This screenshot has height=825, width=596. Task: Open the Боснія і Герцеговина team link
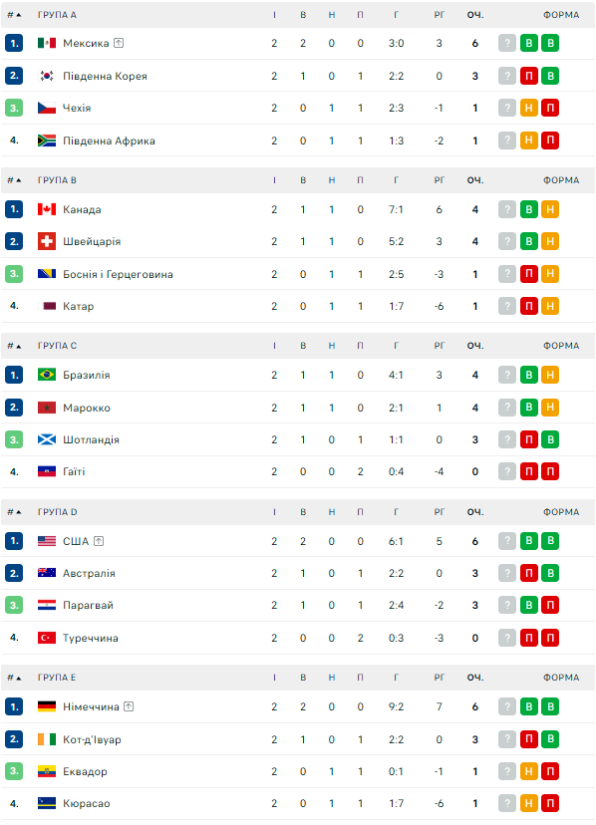(118, 274)
